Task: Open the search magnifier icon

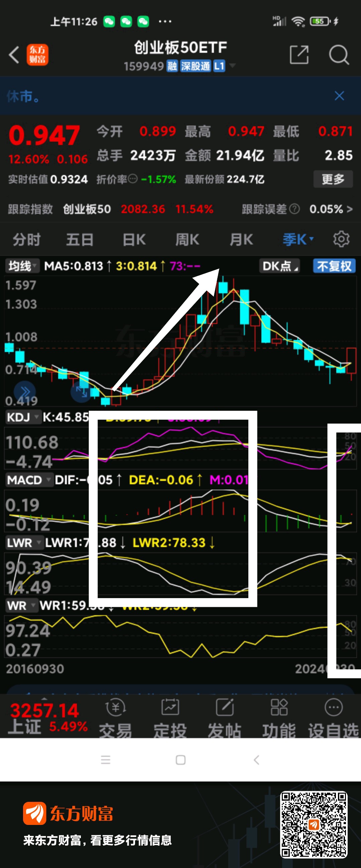Action: [339, 54]
